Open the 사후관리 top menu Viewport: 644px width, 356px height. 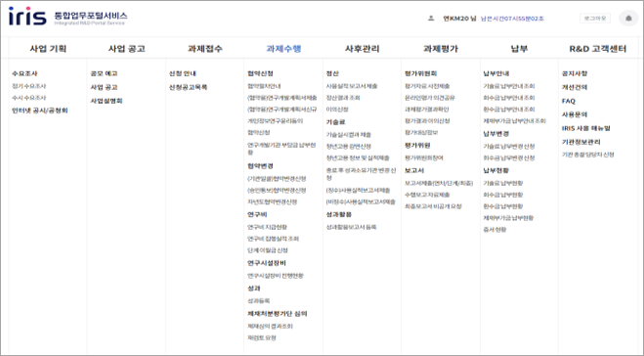(362, 49)
